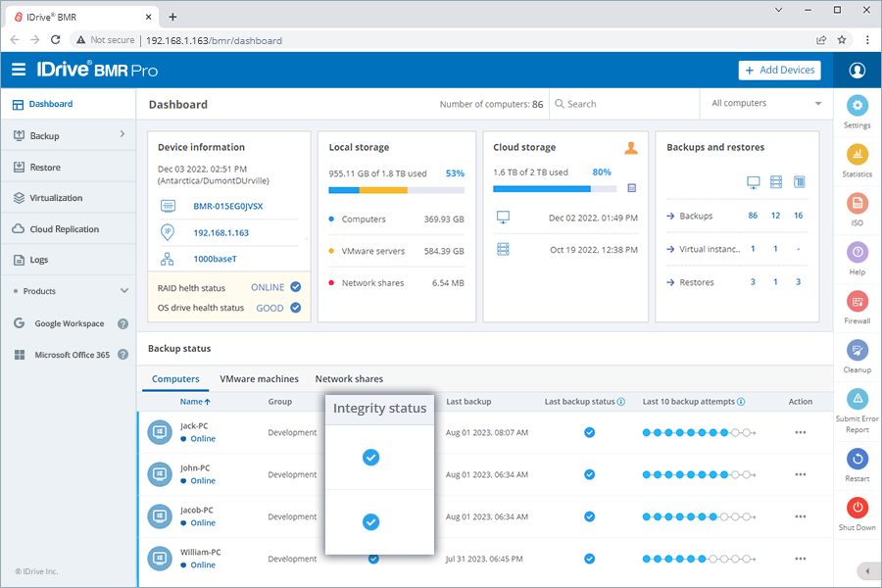Open actions menu for John-PC
The height and width of the screenshot is (588, 882).
[801, 474]
